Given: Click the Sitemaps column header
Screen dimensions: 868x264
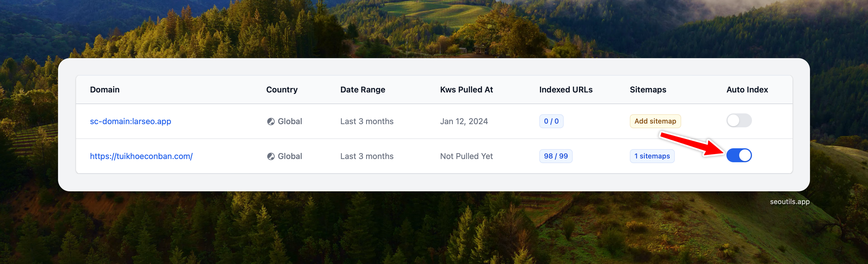Looking at the screenshot, I should pyautogui.click(x=648, y=90).
